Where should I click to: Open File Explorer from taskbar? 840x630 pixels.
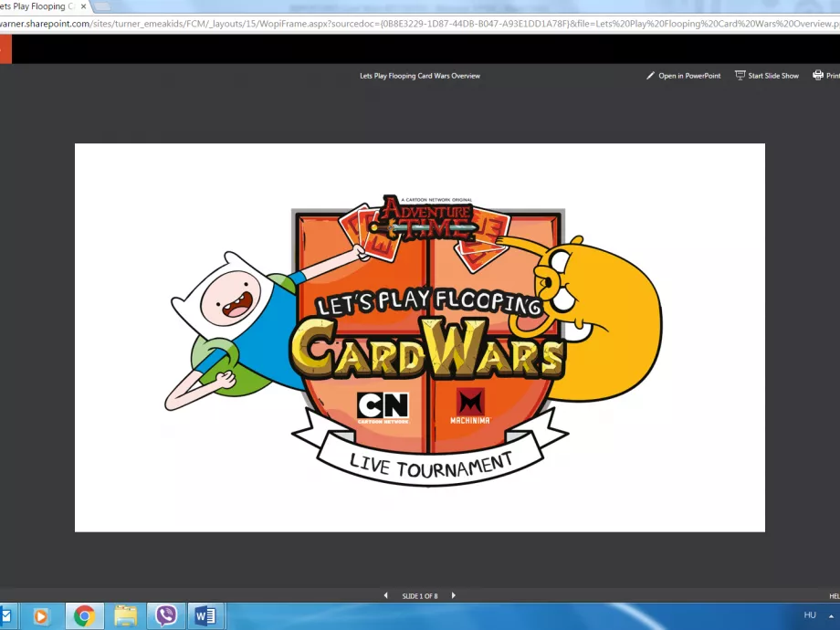(125, 616)
